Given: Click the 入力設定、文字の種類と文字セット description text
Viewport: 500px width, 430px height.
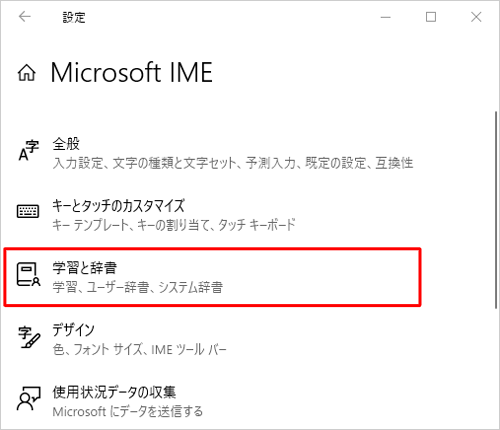Looking at the screenshot, I should click(x=233, y=163).
